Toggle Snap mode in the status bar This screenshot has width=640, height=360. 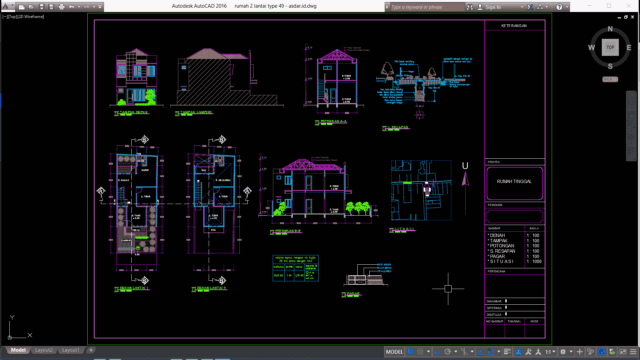(x=420, y=352)
